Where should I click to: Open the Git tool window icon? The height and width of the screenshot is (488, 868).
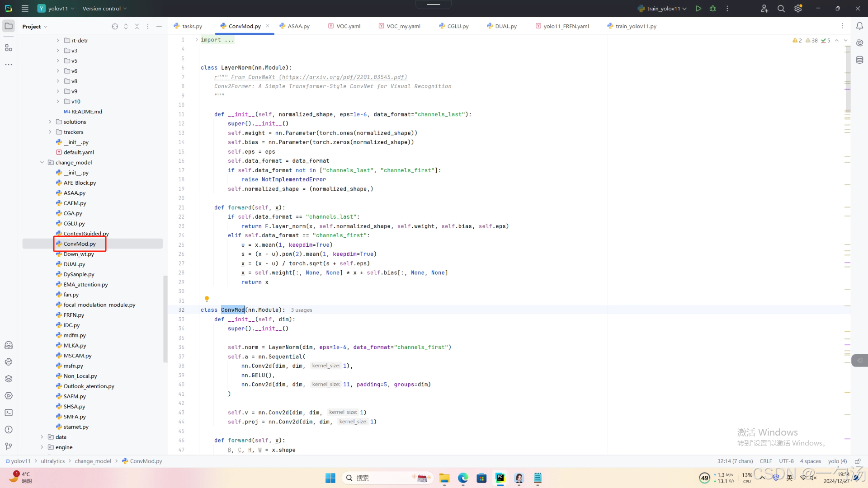point(9,446)
